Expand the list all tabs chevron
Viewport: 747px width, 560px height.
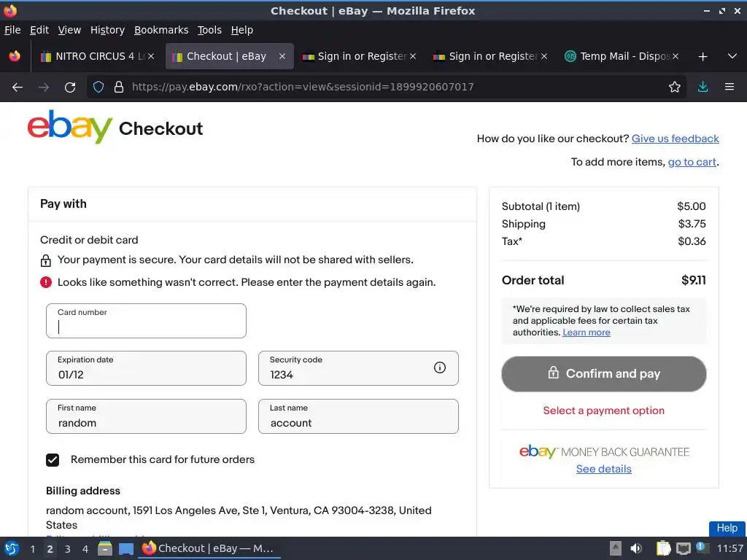tap(732, 56)
